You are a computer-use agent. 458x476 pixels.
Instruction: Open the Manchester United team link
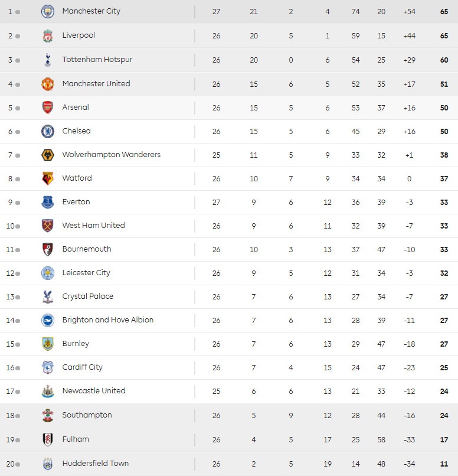pos(96,84)
